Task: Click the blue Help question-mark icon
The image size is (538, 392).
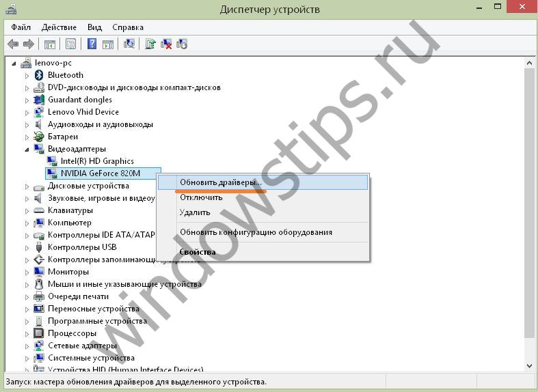Action: (92, 44)
